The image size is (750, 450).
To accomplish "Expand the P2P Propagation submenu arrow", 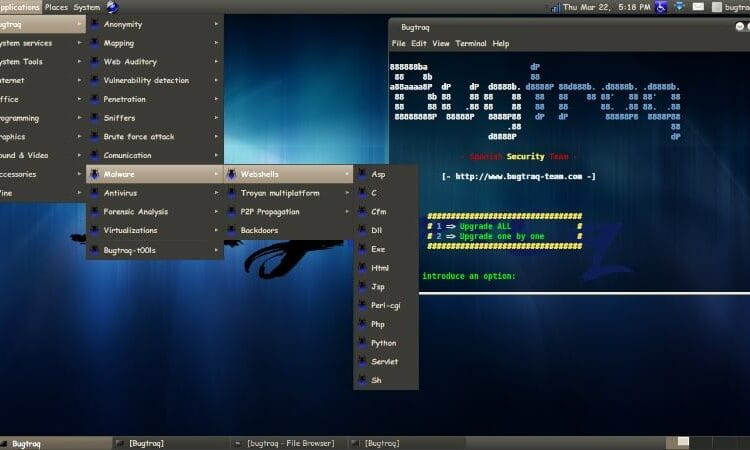I will point(347,211).
